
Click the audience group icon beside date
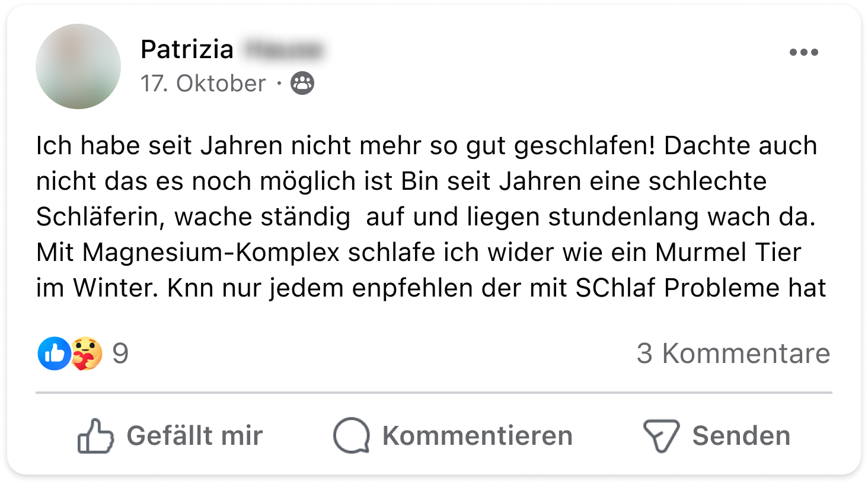tap(302, 83)
